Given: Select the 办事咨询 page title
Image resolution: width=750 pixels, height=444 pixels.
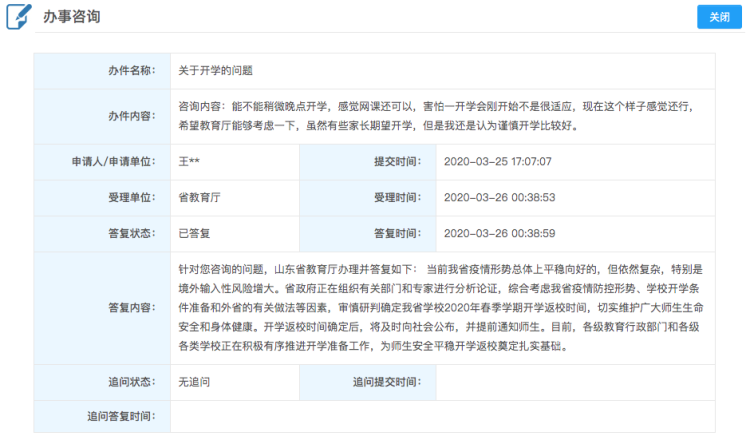Looking at the screenshot, I should [72, 17].
